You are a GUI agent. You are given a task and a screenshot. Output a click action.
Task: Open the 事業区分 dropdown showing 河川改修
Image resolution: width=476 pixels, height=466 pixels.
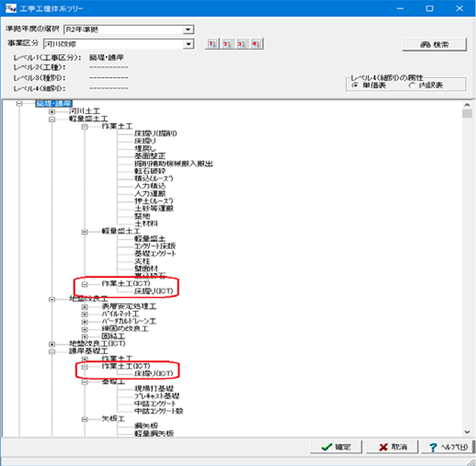(x=188, y=44)
